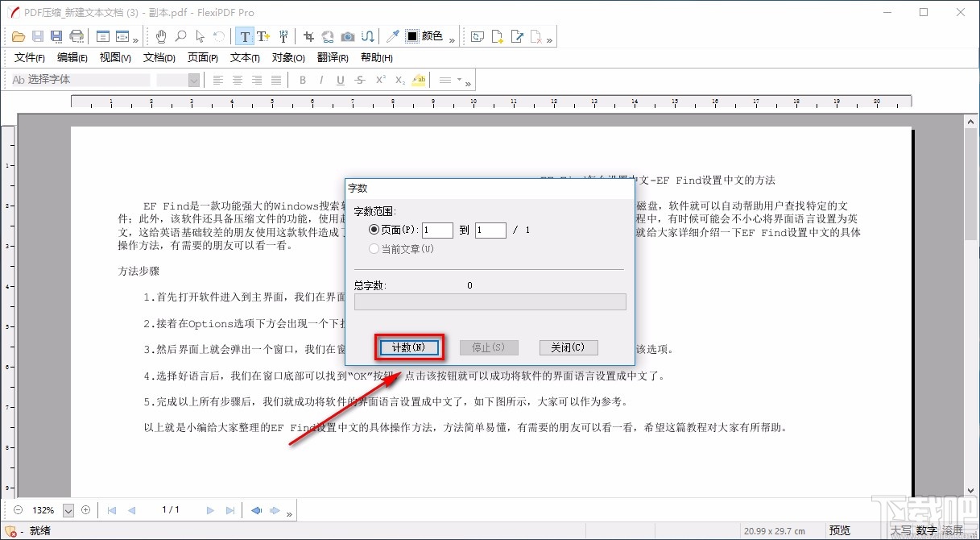Screen dimensions: 980x540
Task: Toggle bold formatting
Action: coord(303,80)
